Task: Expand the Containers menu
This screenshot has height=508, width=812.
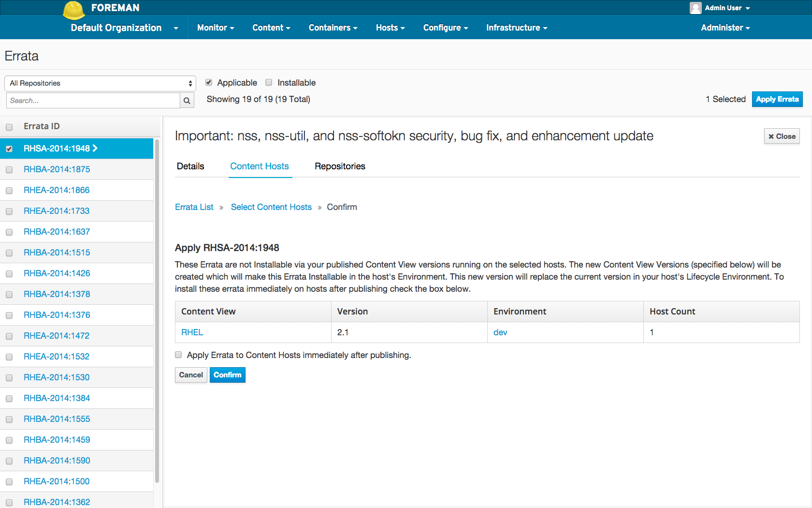Action: (333, 28)
